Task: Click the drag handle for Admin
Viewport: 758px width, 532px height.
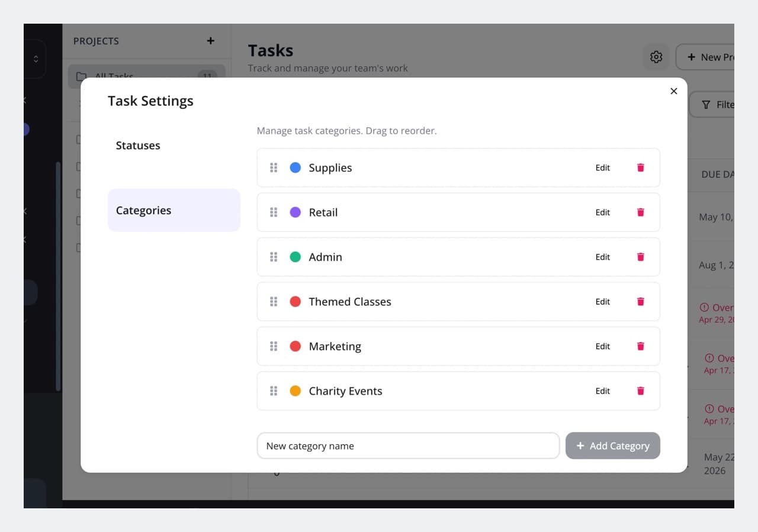Action: pyautogui.click(x=274, y=257)
